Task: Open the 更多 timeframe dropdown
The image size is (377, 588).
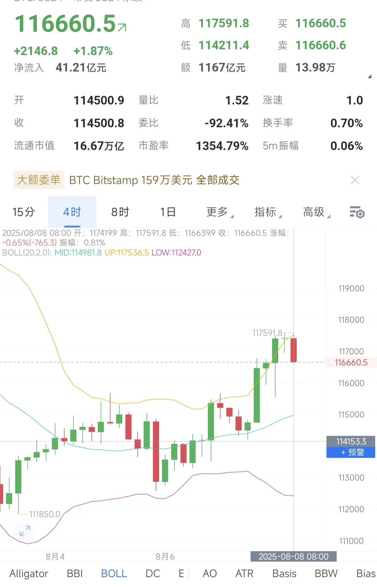Action: [x=219, y=212]
